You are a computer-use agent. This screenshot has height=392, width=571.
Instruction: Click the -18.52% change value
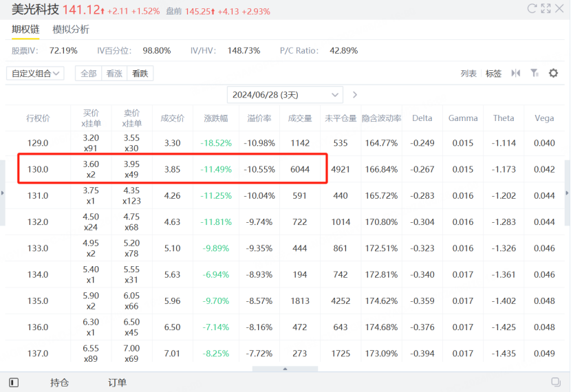216,143
